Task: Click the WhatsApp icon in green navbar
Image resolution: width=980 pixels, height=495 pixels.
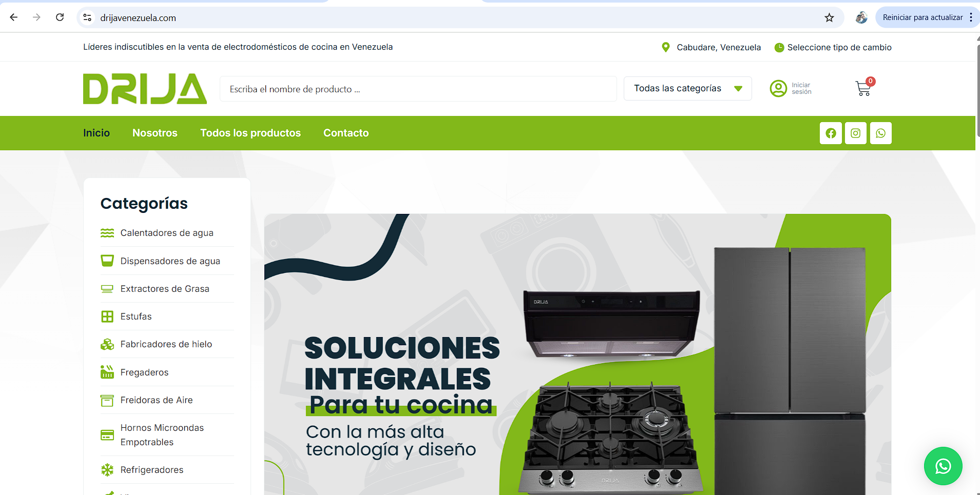Action: coord(881,133)
